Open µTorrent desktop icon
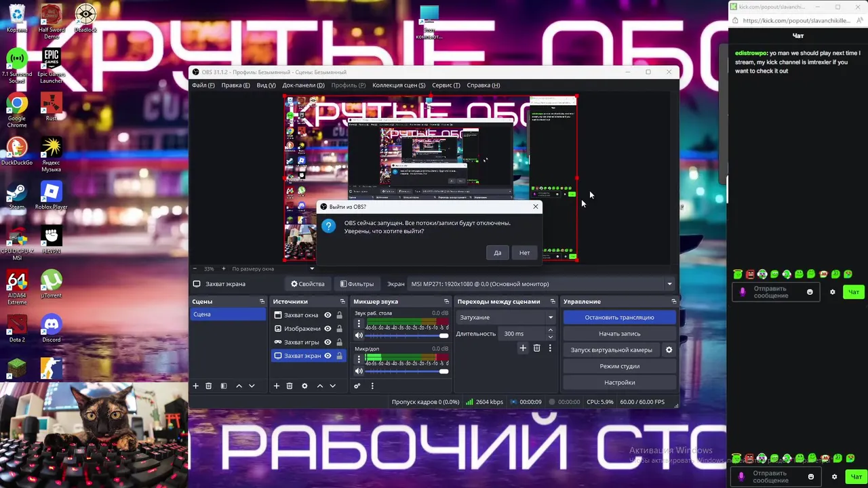This screenshot has width=868, height=488. coord(52,283)
